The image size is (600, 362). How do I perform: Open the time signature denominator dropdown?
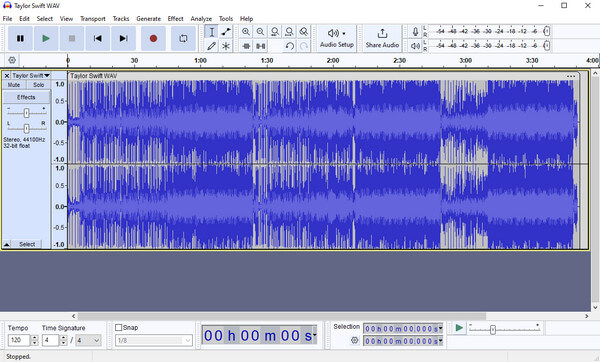tap(88, 340)
